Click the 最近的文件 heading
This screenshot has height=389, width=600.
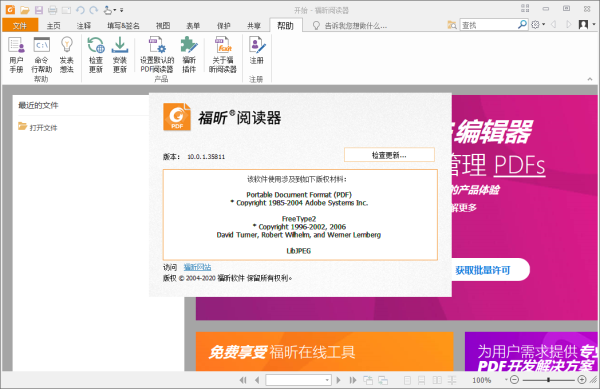click(38, 105)
